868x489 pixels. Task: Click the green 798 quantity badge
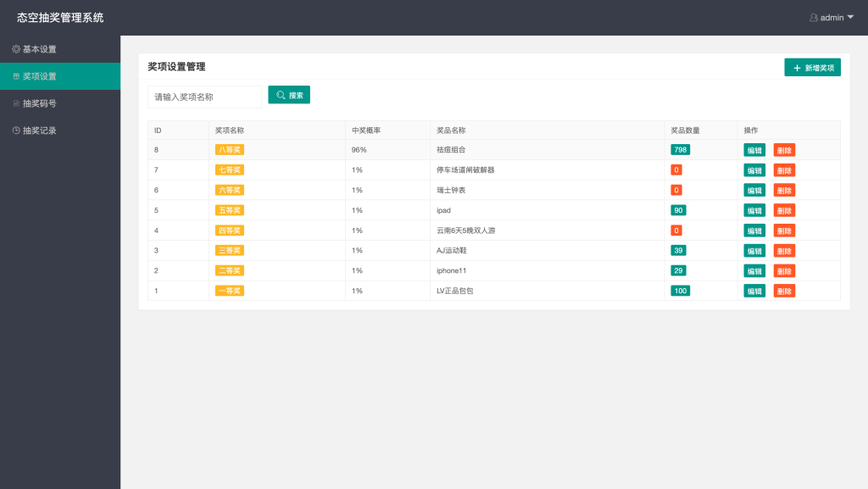click(678, 149)
